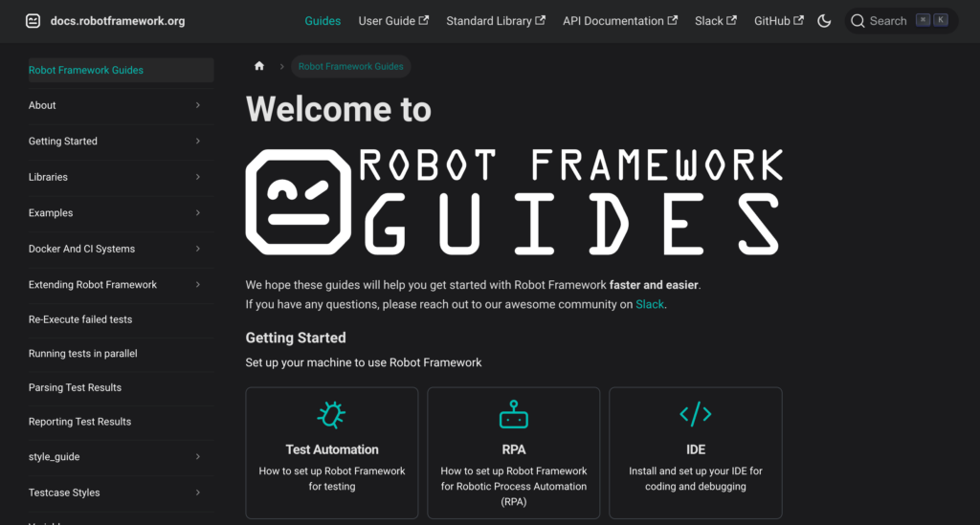980x525 pixels.
Task: Open About in the sidebar
Action: pyautogui.click(x=42, y=105)
